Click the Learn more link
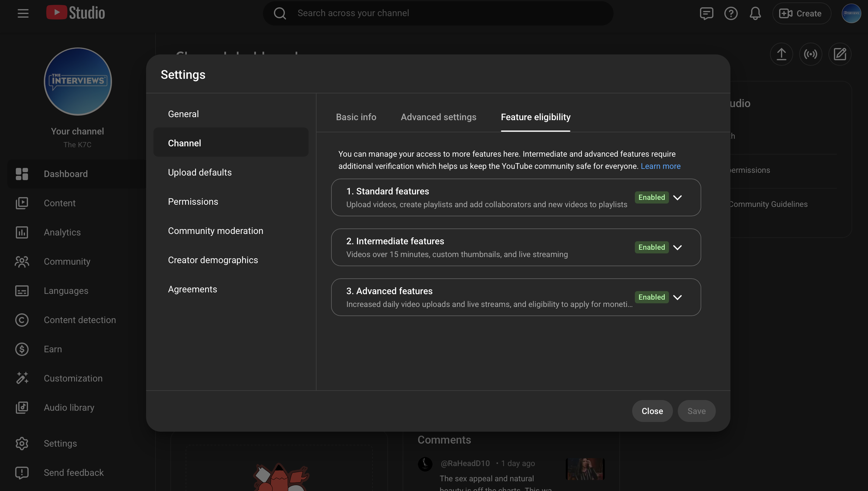Image resolution: width=868 pixels, height=491 pixels. (660, 166)
